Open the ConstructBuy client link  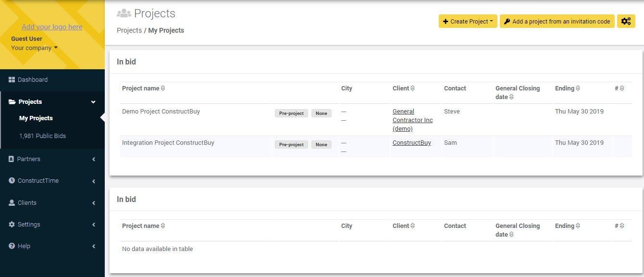[x=411, y=143]
